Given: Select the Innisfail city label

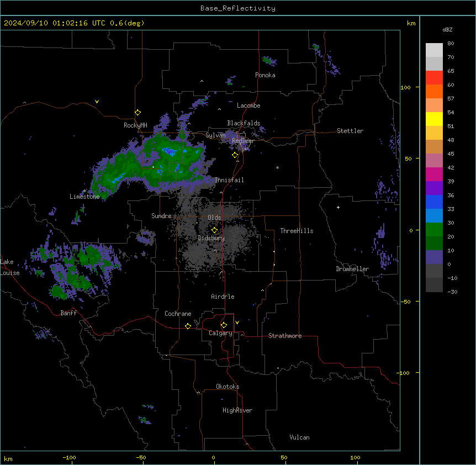Looking at the screenshot, I should [229, 180].
